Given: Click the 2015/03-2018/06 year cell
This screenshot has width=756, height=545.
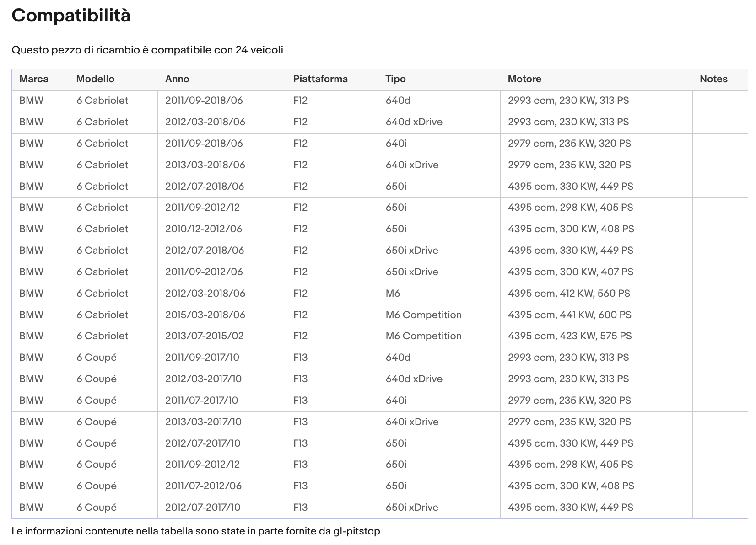Looking at the screenshot, I should [222, 315].
